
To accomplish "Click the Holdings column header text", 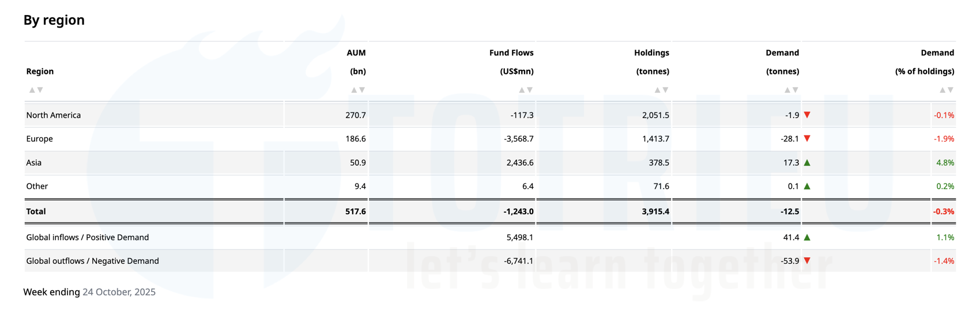I will coord(651,53).
